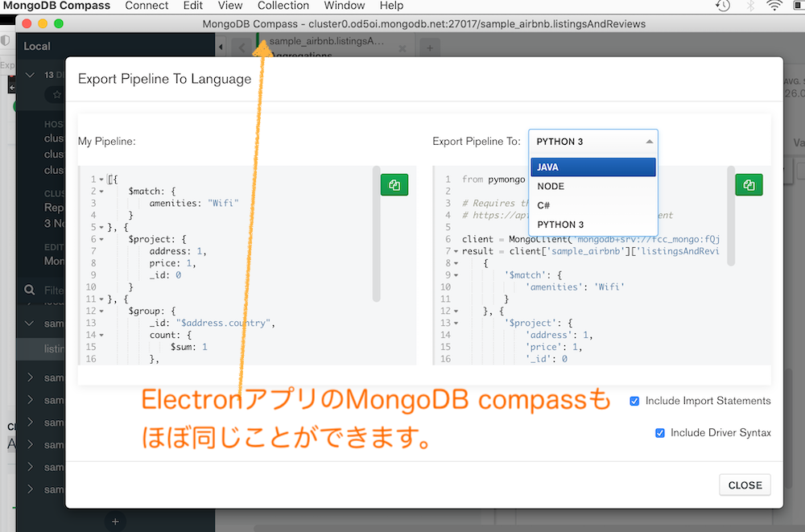Copy exported Python code to clipboard
This screenshot has height=532, width=805.
click(749, 185)
